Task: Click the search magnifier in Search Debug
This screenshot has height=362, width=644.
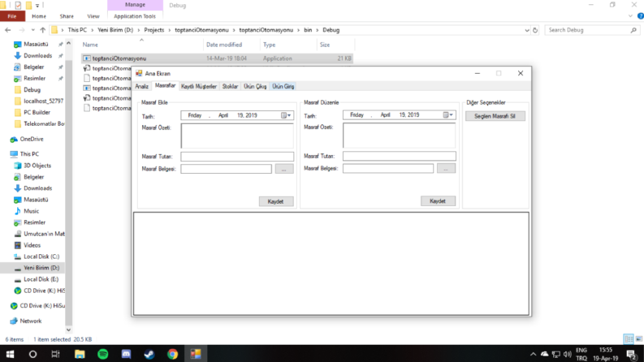Action: point(633,30)
